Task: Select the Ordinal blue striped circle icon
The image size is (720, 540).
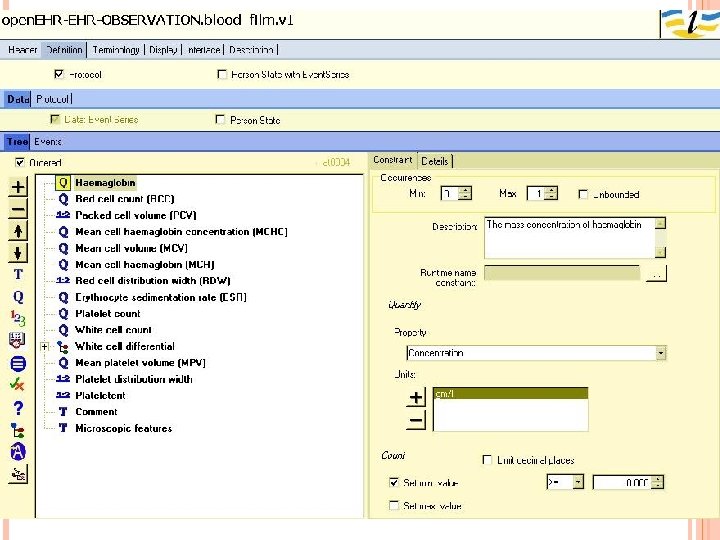Action: pos(18,363)
